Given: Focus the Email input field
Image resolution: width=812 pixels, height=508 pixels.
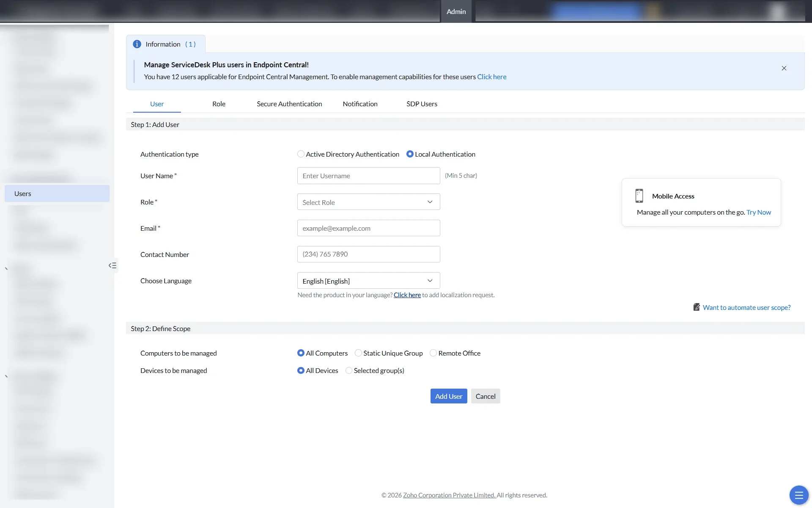Looking at the screenshot, I should (x=368, y=228).
